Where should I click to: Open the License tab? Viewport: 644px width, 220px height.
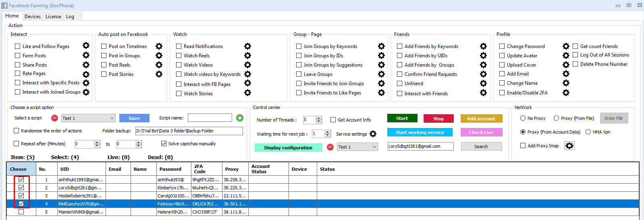tap(53, 17)
